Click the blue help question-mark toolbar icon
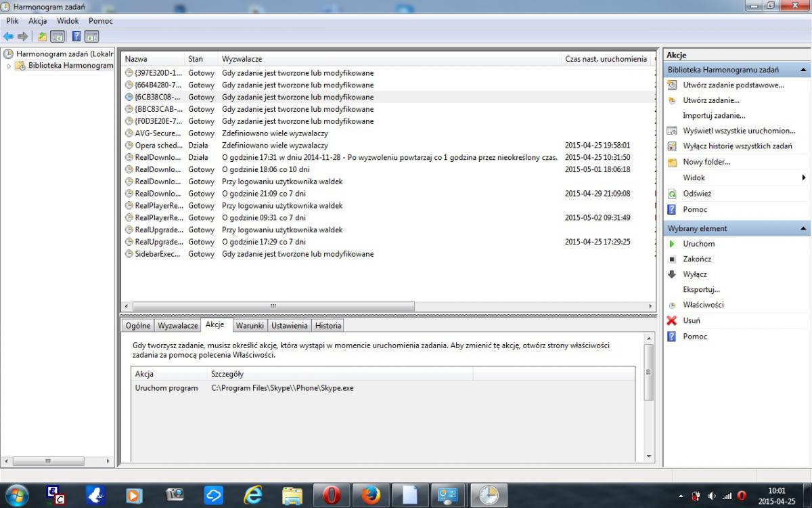Screen dimensions: 812x508 click(76, 36)
